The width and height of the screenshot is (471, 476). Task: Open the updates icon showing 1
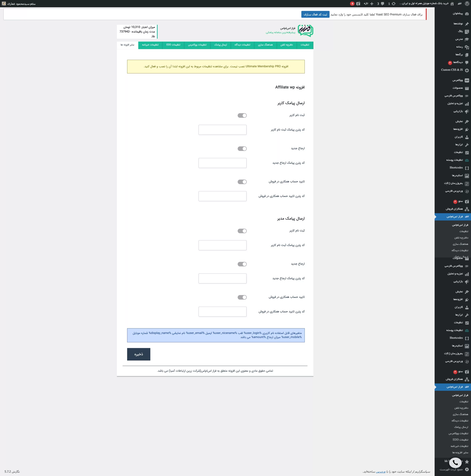pyautogui.click(x=394, y=4)
